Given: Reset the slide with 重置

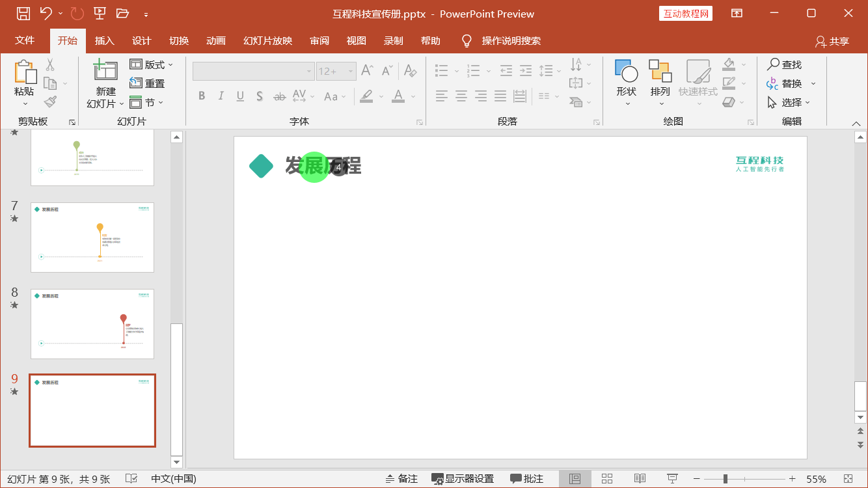Looking at the screenshot, I should [x=147, y=83].
